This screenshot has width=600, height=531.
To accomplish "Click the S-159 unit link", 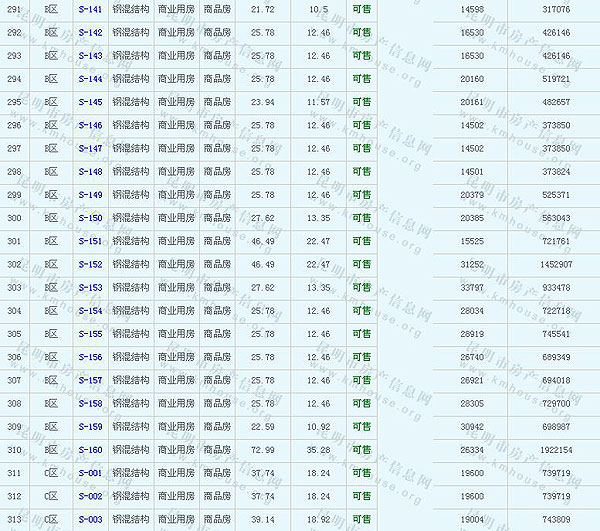I will point(90,427).
